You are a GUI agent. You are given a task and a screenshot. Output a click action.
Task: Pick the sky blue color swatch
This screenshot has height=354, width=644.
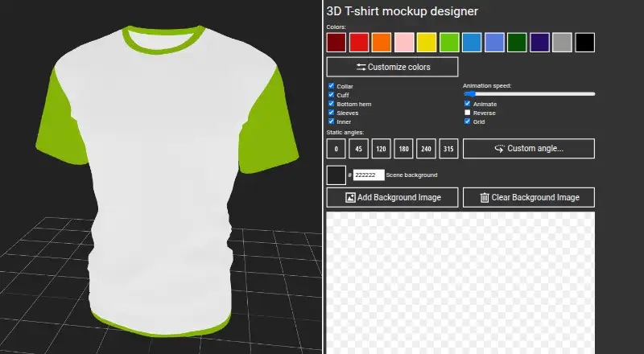472,43
